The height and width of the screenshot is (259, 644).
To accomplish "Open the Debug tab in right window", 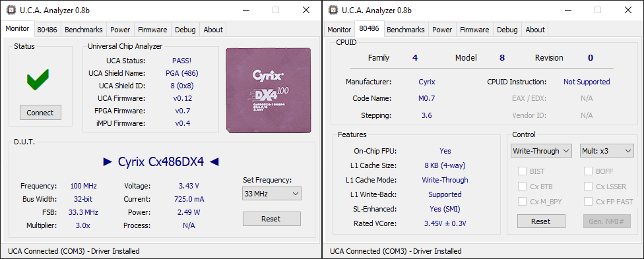I will pos(507,30).
